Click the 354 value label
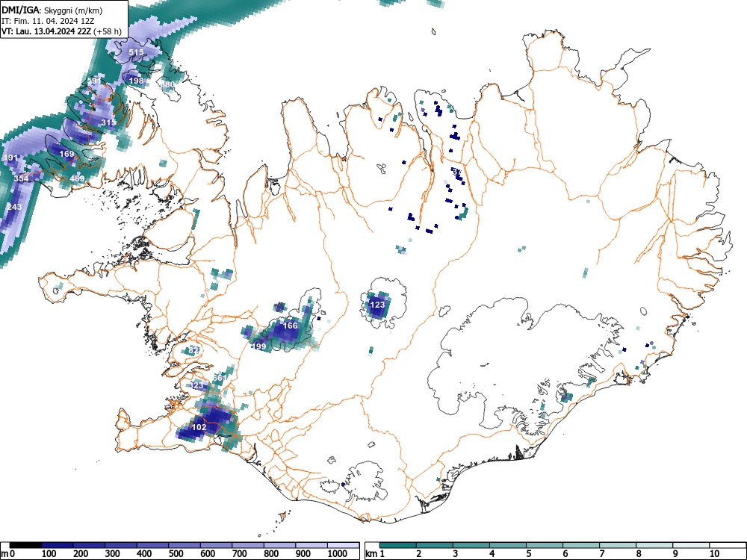Viewport: 747px width, 560px height. pos(21,178)
